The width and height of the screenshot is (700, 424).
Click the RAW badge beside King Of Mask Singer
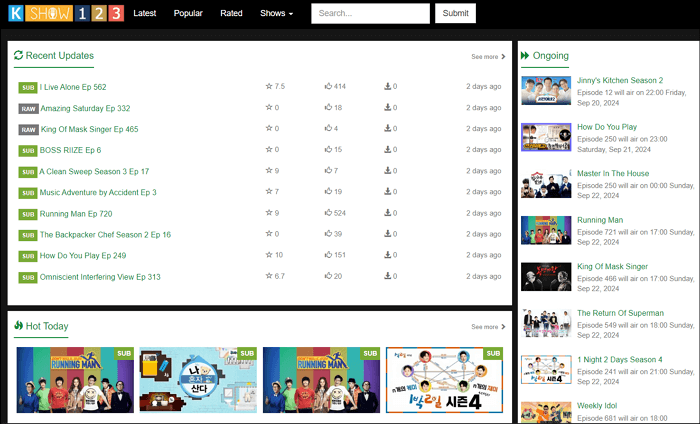[28, 129]
